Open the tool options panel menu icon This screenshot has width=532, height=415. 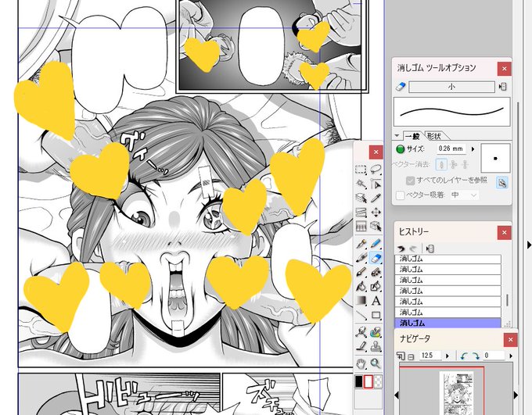[503, 87]
